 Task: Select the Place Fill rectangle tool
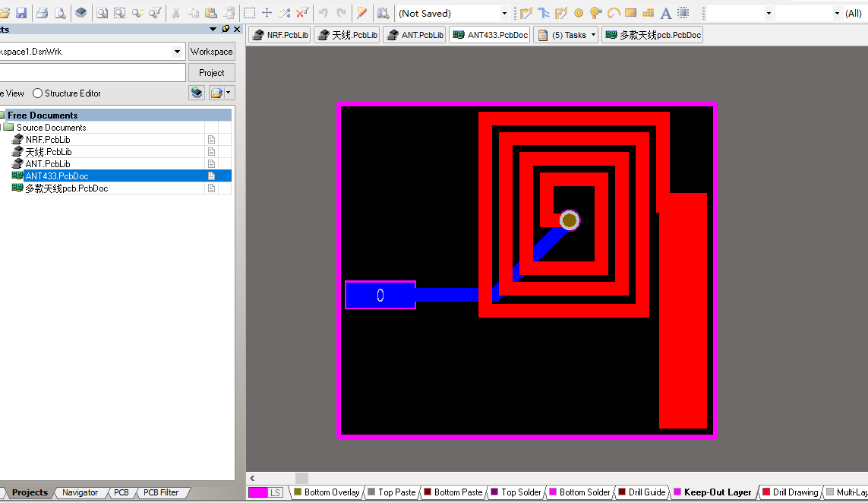(x=630, y=13)
